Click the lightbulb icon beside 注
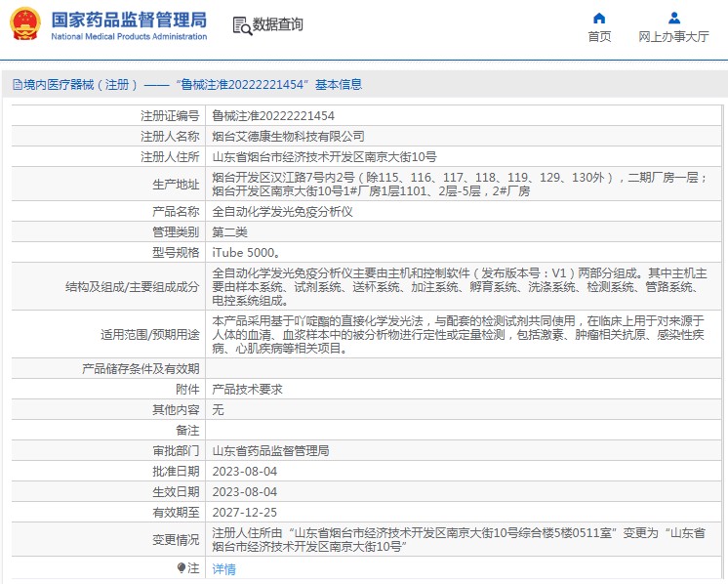The height and width of the screenshot is (584, 728). 182,568
